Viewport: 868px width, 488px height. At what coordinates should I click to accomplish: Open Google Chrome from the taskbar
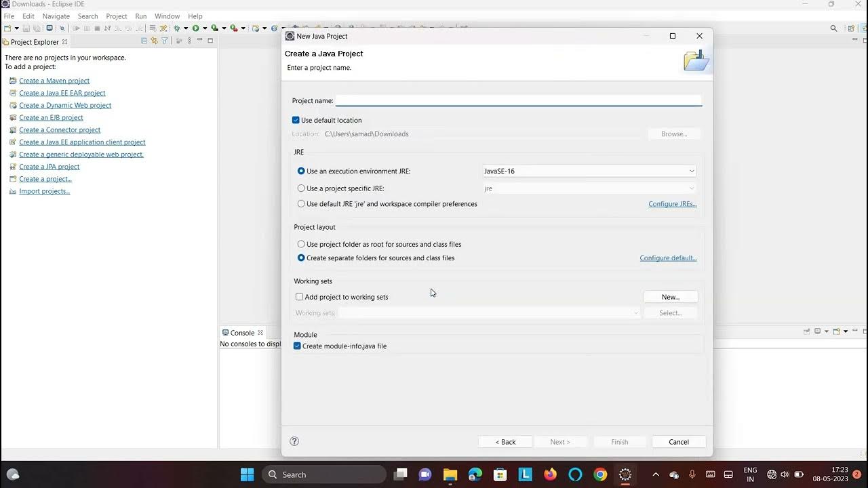[x=600, y=474]
